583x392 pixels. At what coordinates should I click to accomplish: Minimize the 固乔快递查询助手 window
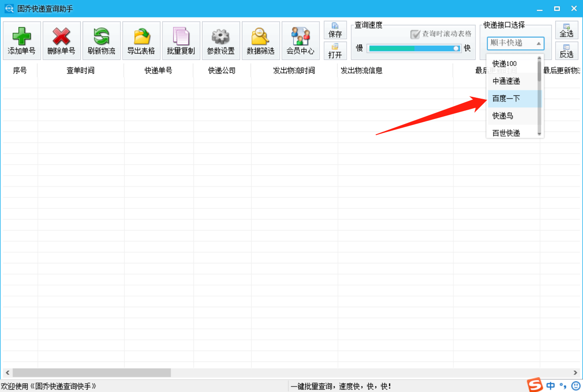click(540, 9)
